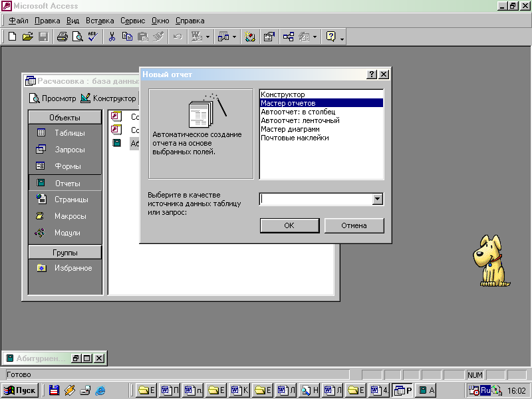Click the dialog's question-mark help button
532x399 pixels.
pos(372,74)
